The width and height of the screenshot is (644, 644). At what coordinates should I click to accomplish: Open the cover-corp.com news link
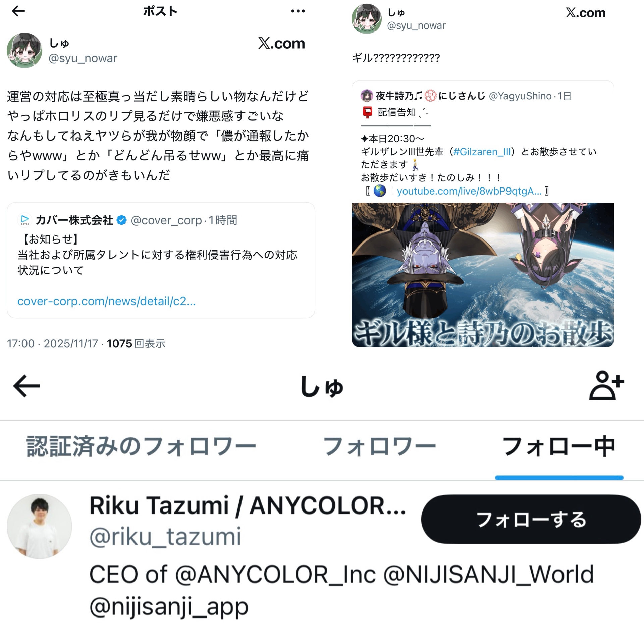[x=106, y=301]
